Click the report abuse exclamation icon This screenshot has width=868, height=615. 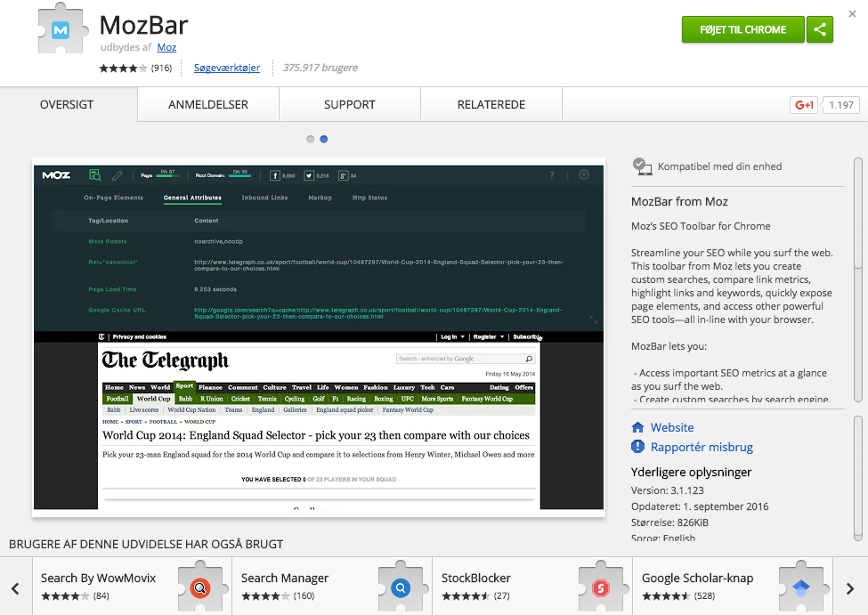(637, 447)
